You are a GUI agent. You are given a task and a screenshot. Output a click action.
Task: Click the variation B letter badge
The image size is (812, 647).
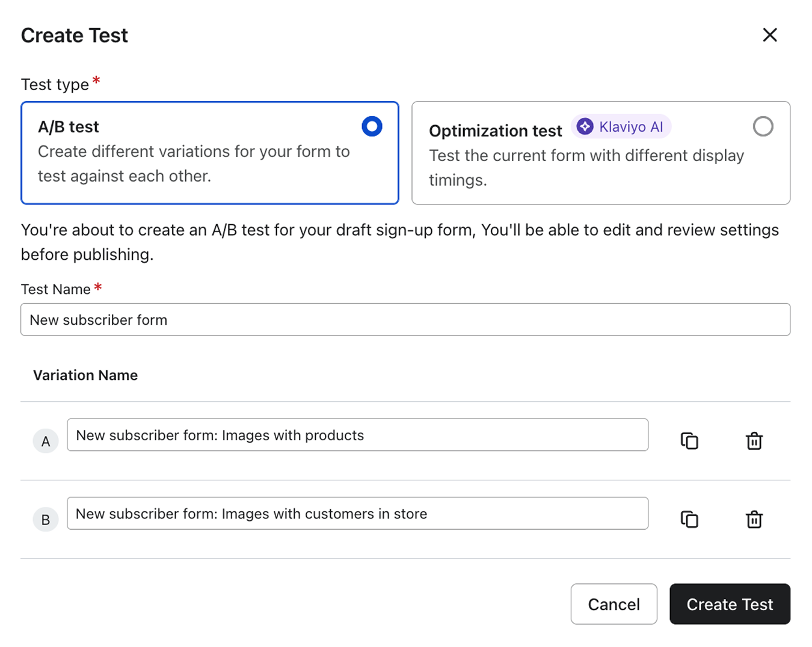[x=46, y=520]
